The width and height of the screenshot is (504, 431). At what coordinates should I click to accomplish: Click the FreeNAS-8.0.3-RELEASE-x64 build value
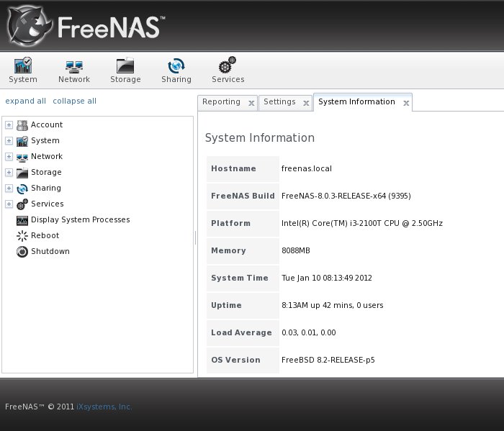[x=346, y=196]
